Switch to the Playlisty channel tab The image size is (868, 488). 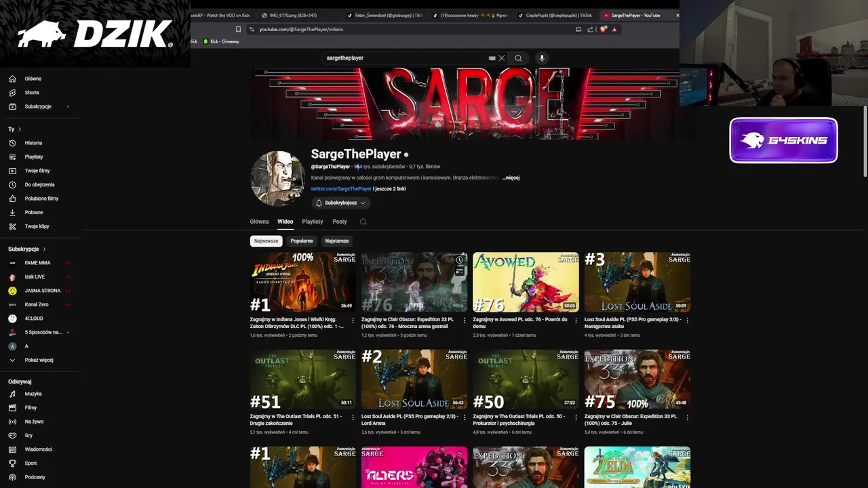pyautogui.click(x=313, y=222)
